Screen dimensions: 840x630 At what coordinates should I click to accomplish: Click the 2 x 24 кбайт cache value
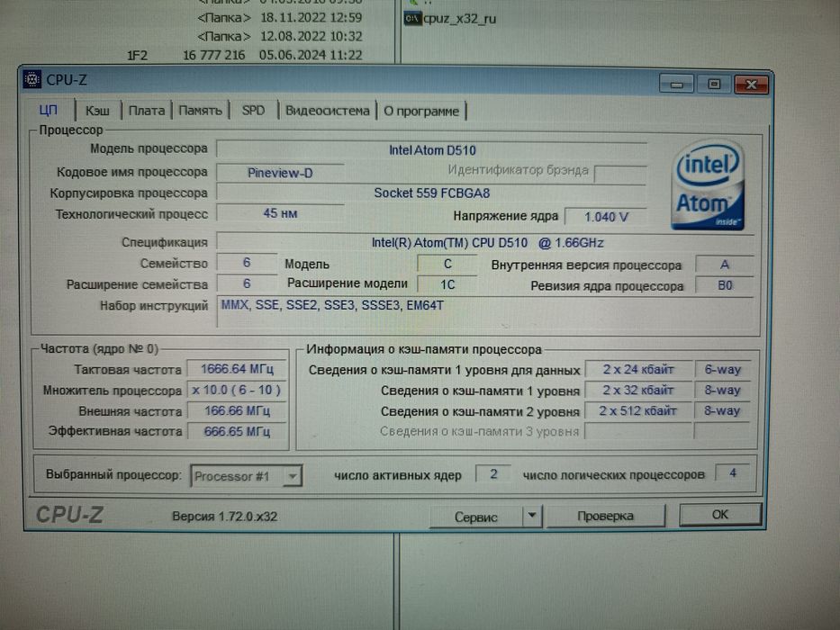tap(638, 369)
